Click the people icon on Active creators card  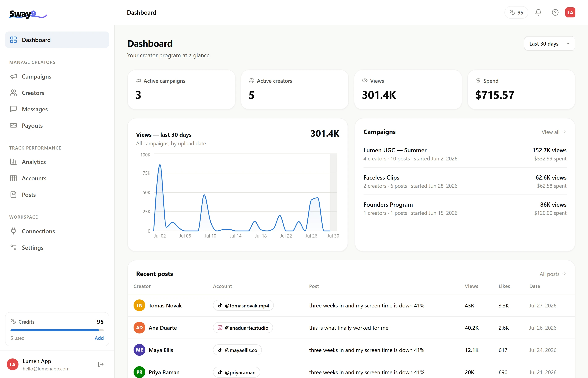(x=251, y=80)
